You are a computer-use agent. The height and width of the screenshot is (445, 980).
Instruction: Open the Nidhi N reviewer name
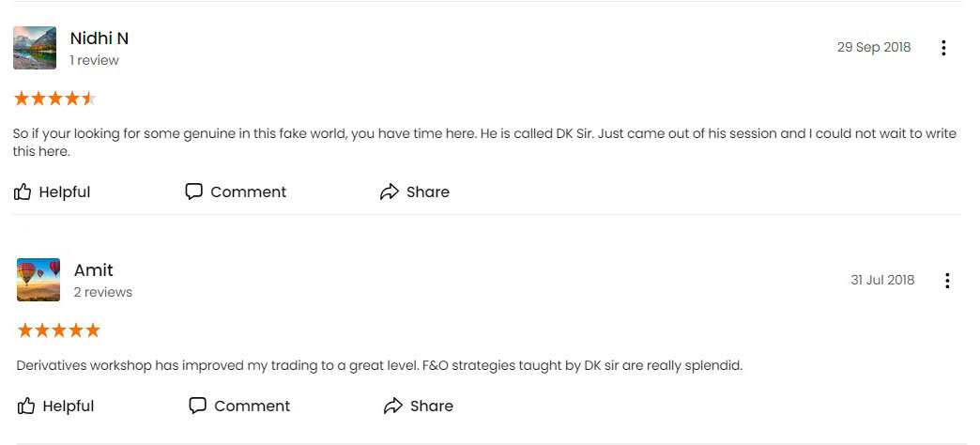(100, 38)
